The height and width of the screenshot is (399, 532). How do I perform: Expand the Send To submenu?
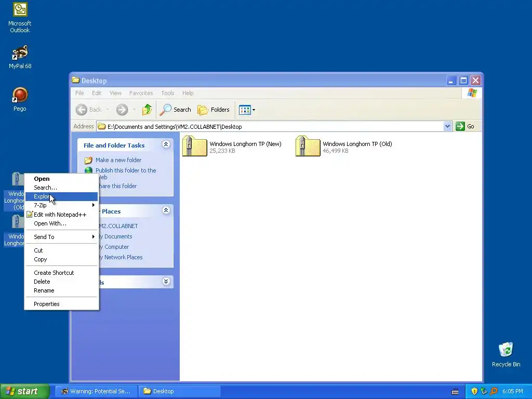pos(61,237)
